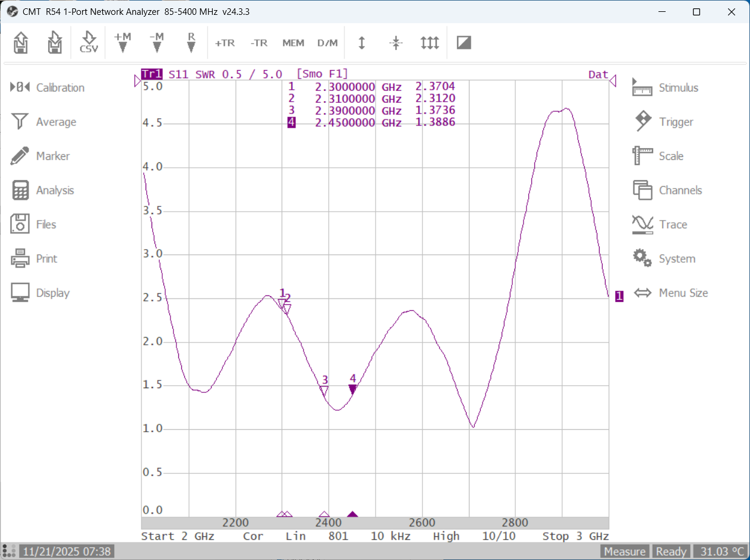Open the Channels menu
Screen dimensions: 750x560
(x=667, y=190)
